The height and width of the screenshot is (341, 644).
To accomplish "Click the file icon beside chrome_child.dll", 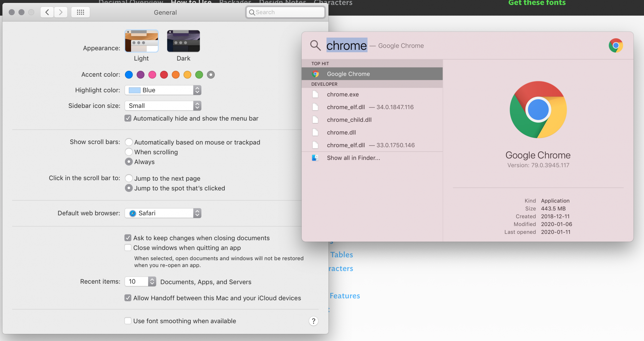I will pyautogui.click(x=315, y=120).
